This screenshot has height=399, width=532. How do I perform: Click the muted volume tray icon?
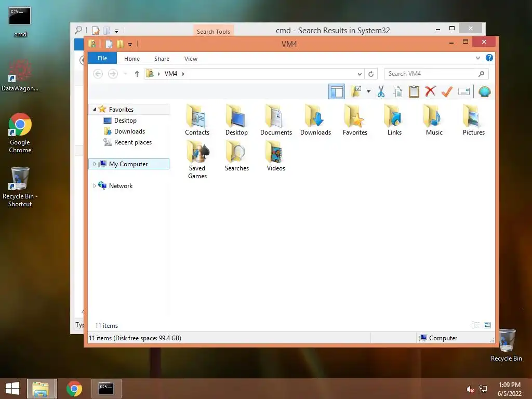pyautogui.click(x=470, y=389)
